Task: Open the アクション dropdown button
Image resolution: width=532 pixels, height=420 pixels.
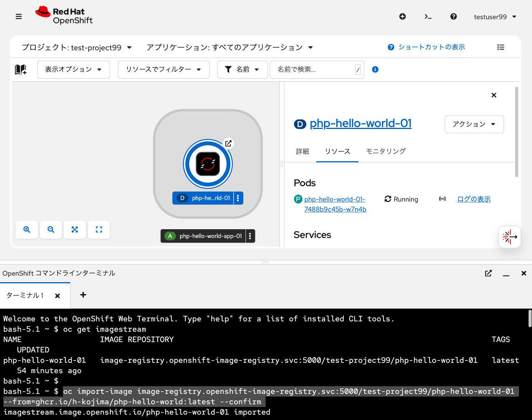Action: point(474,124)
